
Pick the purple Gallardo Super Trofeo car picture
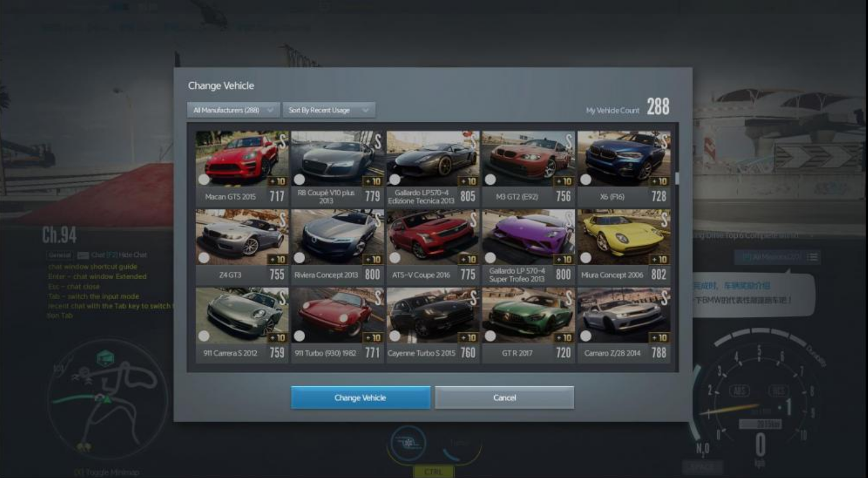tap(528, 237)
